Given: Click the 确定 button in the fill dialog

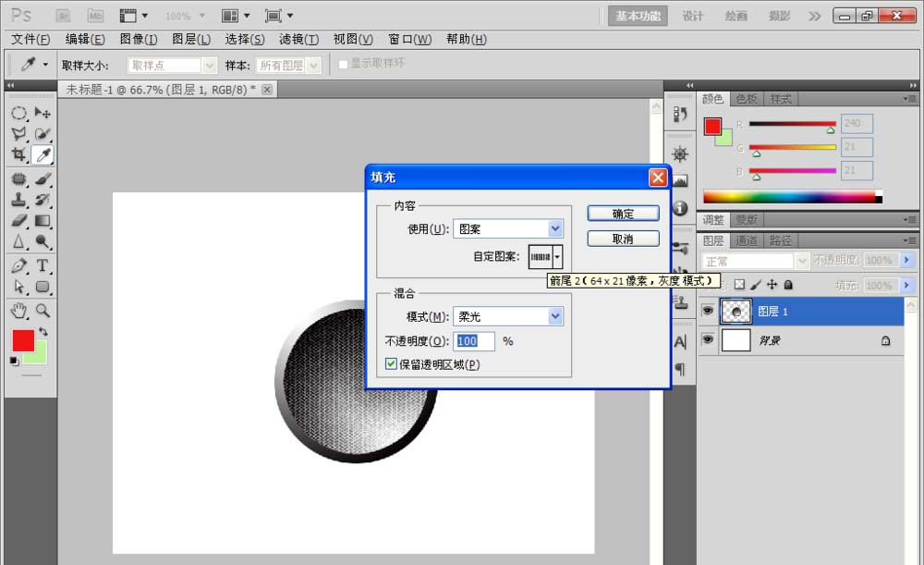Looking at the screenshot, I should 623,214.
